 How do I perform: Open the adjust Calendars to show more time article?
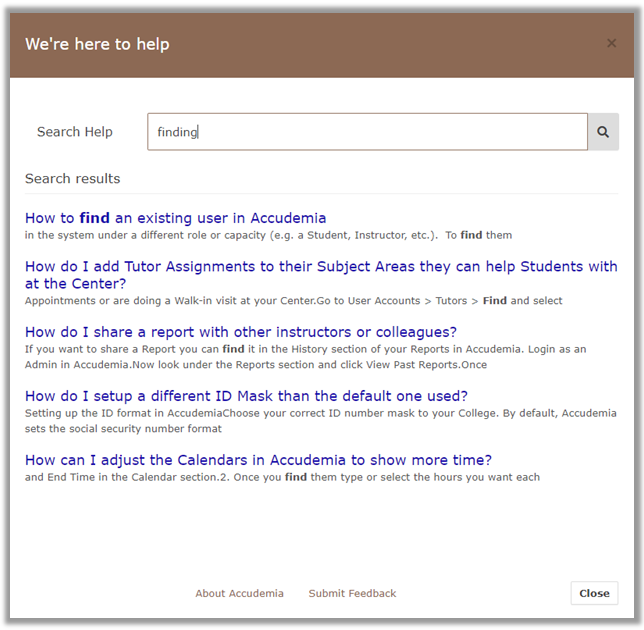pyautogui.click(x=258, y=460)
